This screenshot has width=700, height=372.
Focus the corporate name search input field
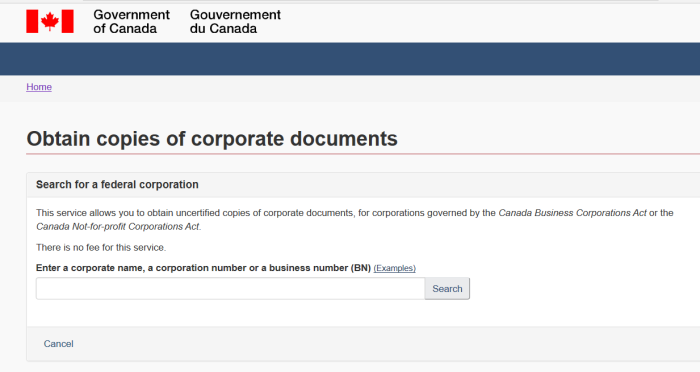[230, 288]
